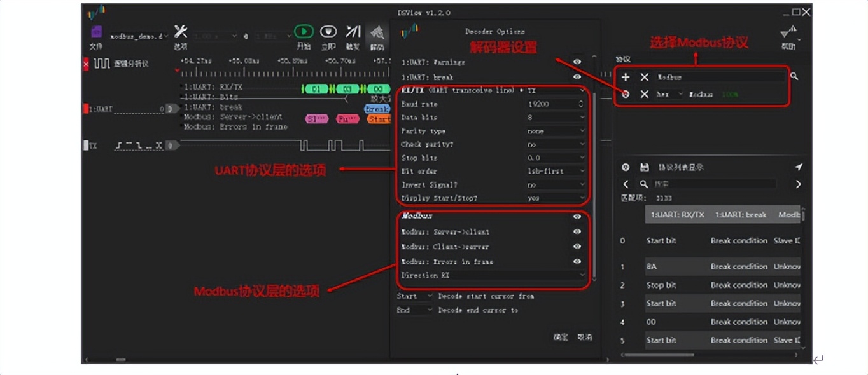Toggle eye icon for Modbus: Errors in frame
868x375 pixels.
577,261
